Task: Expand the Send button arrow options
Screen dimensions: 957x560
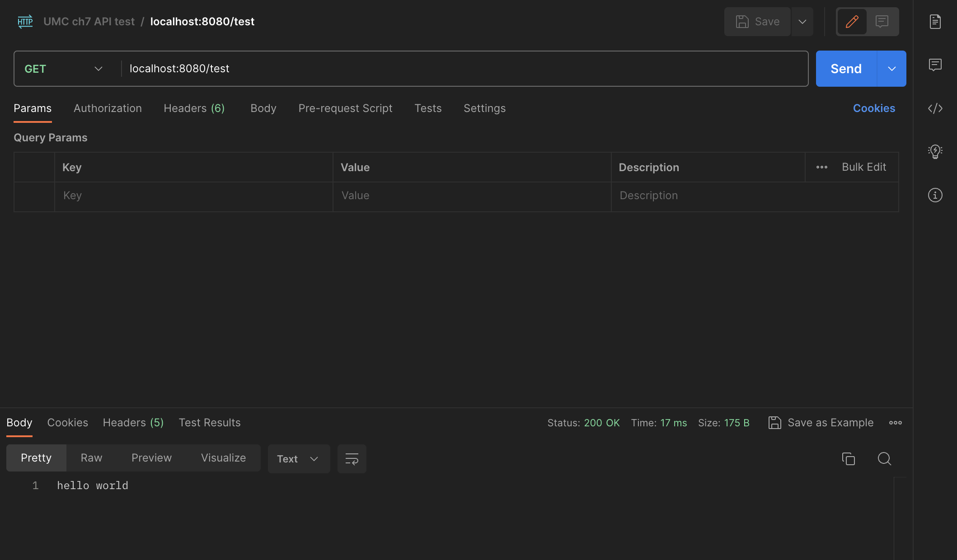Action: coord(891,69)
